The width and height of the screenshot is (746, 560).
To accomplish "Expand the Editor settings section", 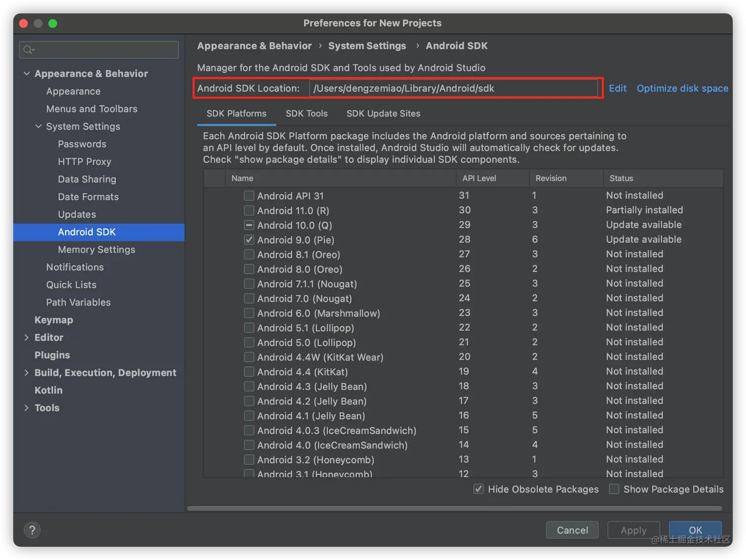I will (27, 337).
